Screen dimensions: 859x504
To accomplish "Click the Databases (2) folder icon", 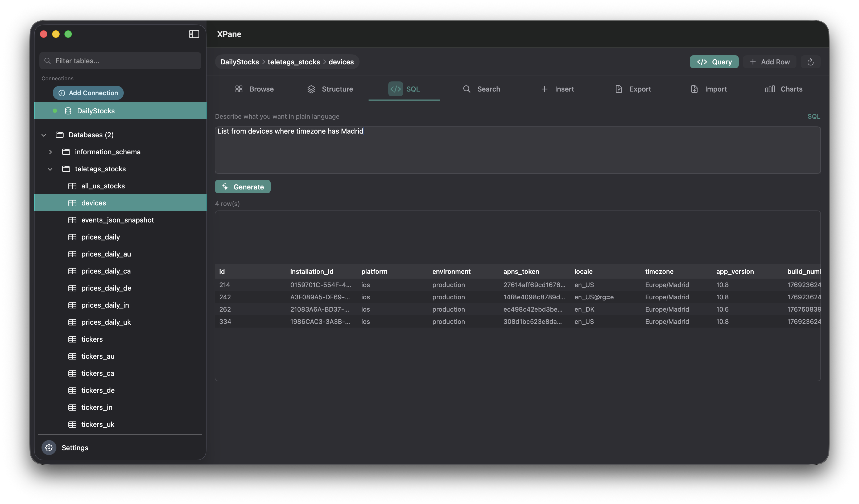I will click(x=60, y=135).
